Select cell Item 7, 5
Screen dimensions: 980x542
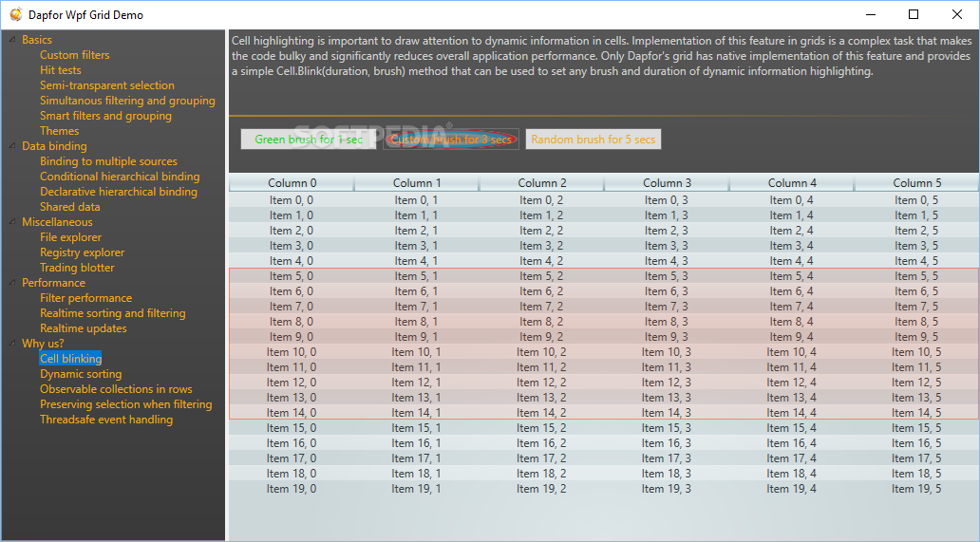click(916, 306)
